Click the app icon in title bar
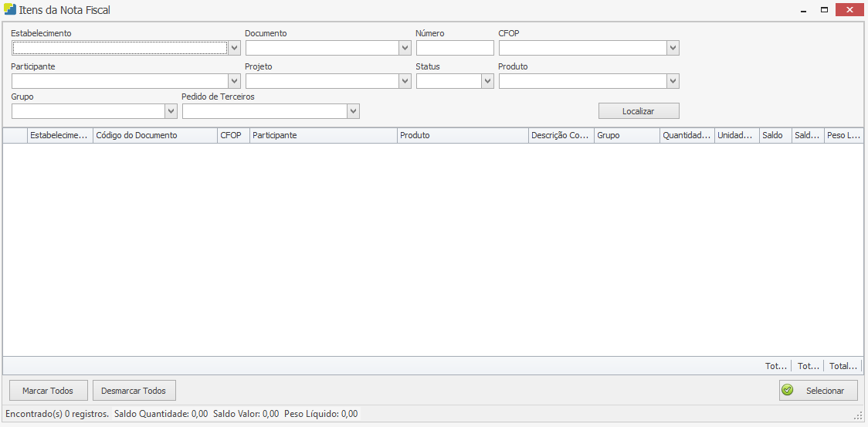 pyautogui.click(x=10, y=10)
